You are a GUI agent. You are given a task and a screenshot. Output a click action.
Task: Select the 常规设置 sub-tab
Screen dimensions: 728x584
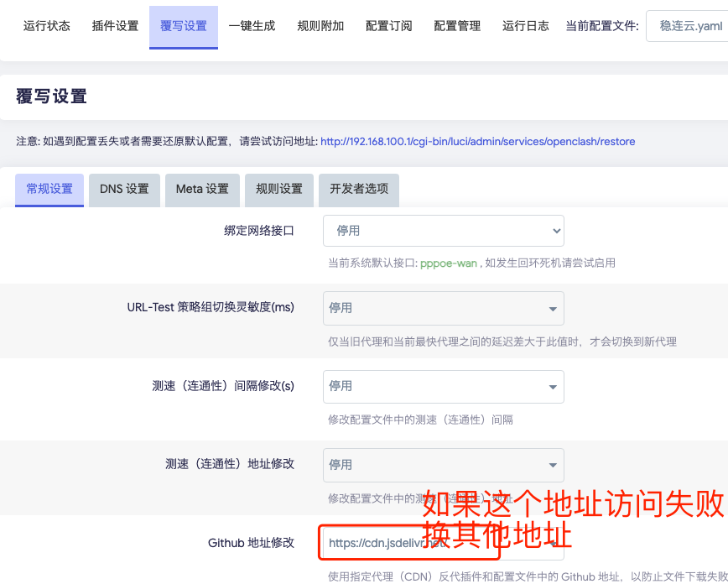point(49,190)
